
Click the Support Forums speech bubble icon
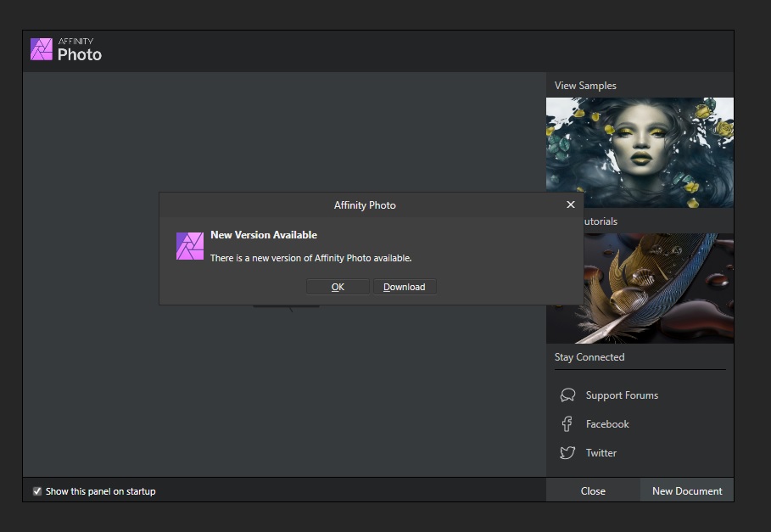[567, 395]
